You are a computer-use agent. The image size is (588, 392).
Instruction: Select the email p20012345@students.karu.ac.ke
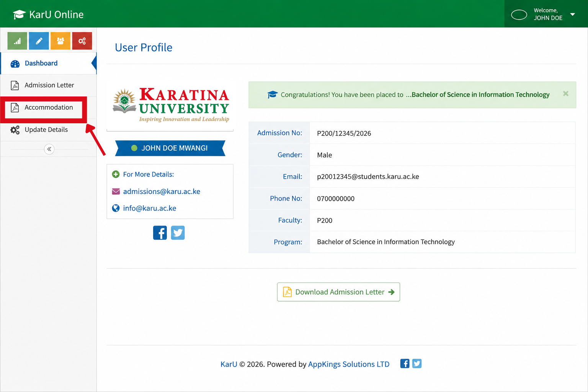click(368, 177)
